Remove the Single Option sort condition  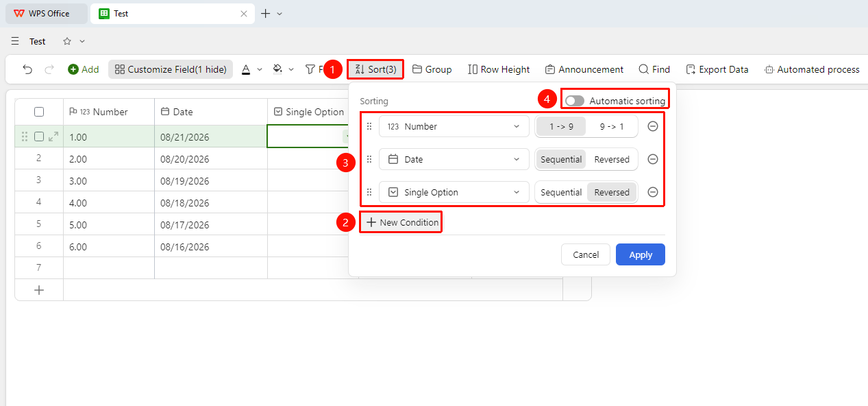point(653,192)
